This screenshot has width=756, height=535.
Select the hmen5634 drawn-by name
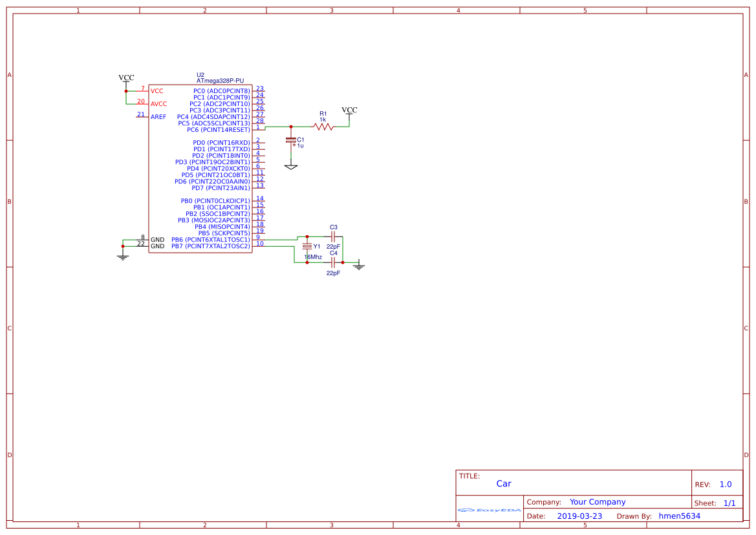click(x=678, y=516)
